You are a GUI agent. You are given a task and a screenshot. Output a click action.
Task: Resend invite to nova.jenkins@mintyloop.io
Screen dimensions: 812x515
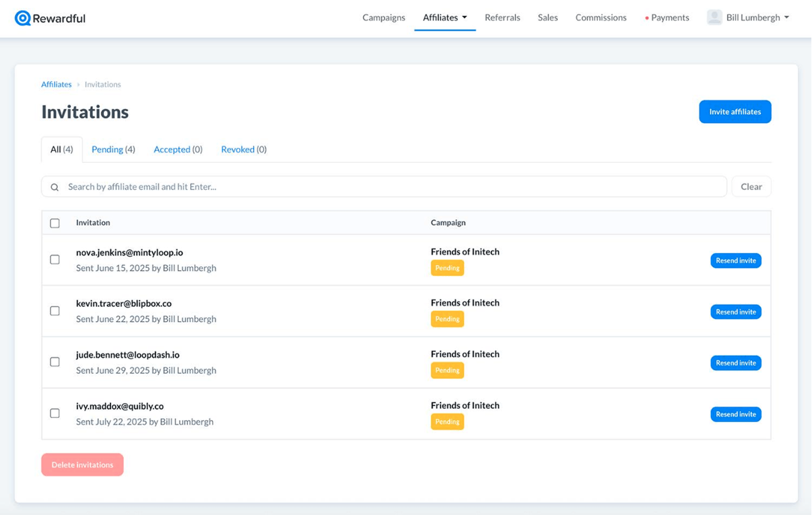pyautogui.click(x=736, y=260)
